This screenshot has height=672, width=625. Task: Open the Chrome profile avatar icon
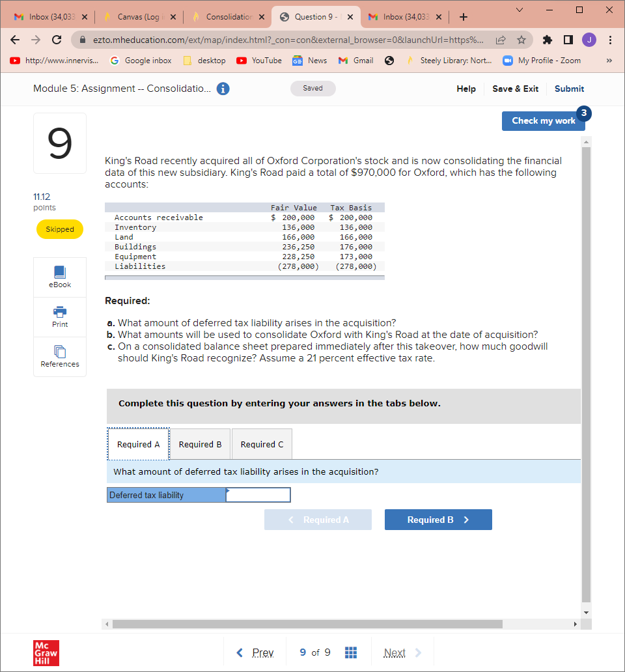point(589,40)
